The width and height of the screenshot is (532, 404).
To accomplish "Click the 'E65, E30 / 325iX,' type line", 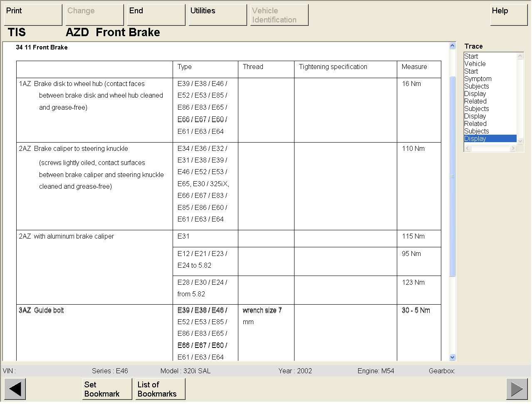I will click(203, 184).
